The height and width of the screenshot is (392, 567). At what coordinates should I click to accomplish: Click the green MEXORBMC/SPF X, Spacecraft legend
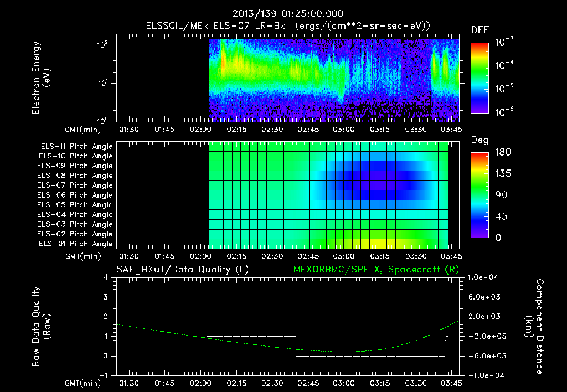point(376,270)
